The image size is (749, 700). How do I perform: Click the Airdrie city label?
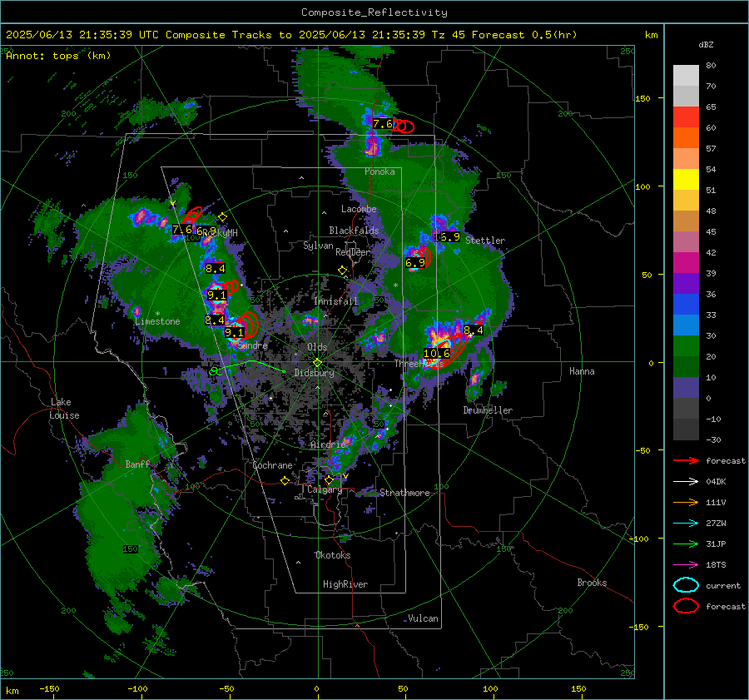328,444
